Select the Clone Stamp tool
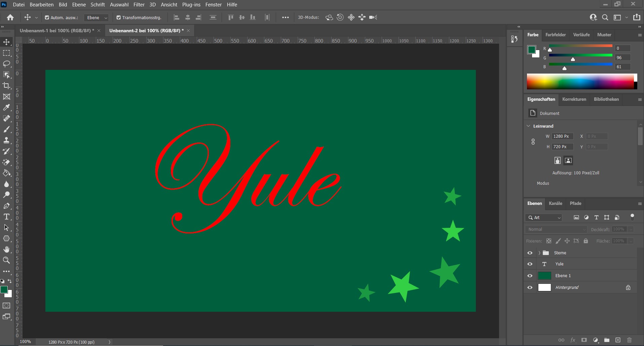 click(6, 140)
